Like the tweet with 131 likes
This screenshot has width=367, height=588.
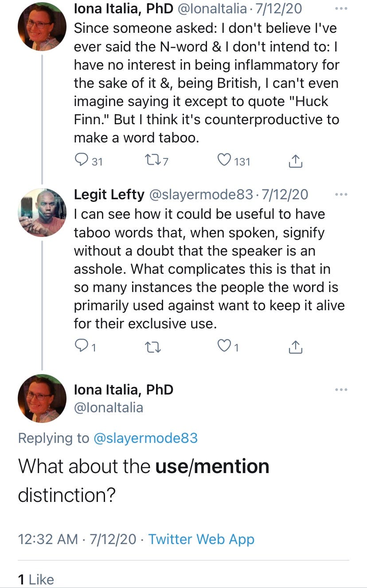[225, 161]
